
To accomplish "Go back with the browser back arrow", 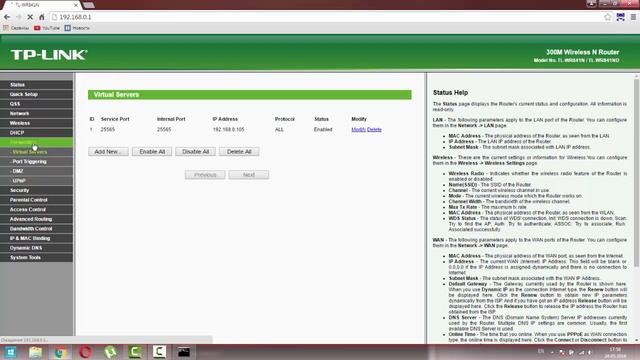I will click(x=7, y=17).
